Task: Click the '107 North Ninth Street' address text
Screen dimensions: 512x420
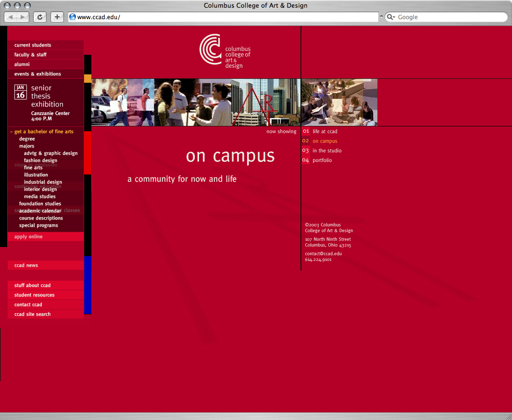Action: (328, 239)
